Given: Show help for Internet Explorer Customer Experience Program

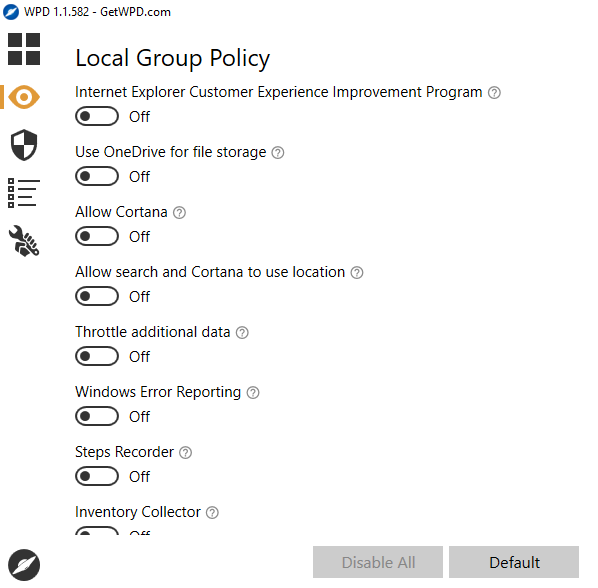Looking at the screenshot, I should [x=494, y=93].
